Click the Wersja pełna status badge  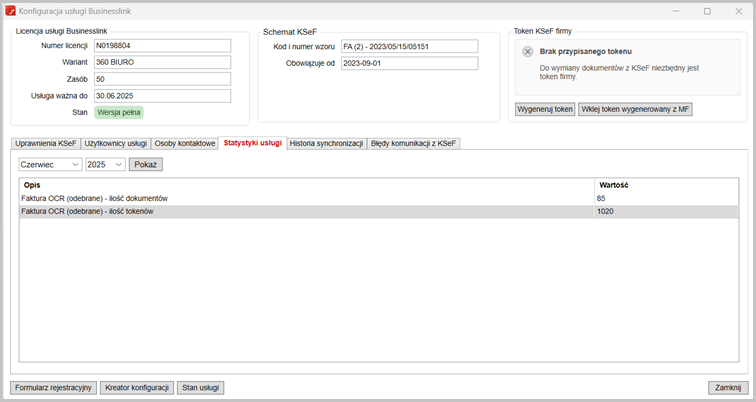click(x=119, y=112)
